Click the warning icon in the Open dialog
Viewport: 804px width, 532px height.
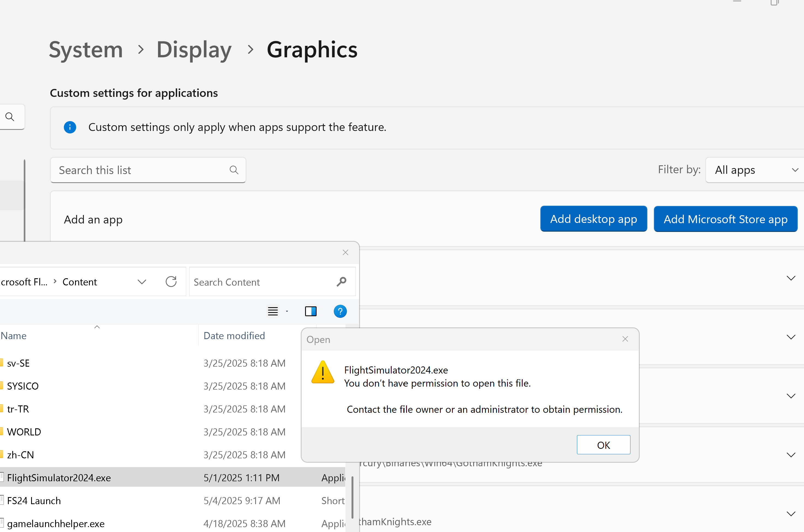tap(322, 372)
